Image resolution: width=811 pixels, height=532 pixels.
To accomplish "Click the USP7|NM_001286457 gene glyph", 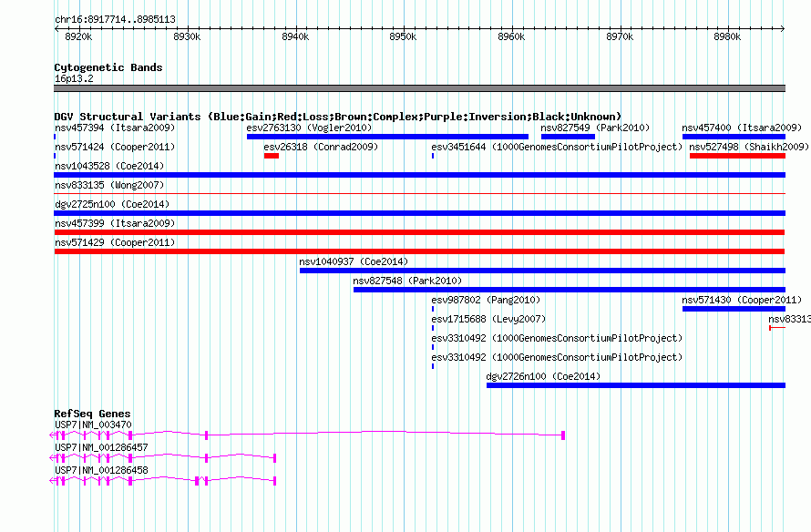I will [x=163, y=458].
